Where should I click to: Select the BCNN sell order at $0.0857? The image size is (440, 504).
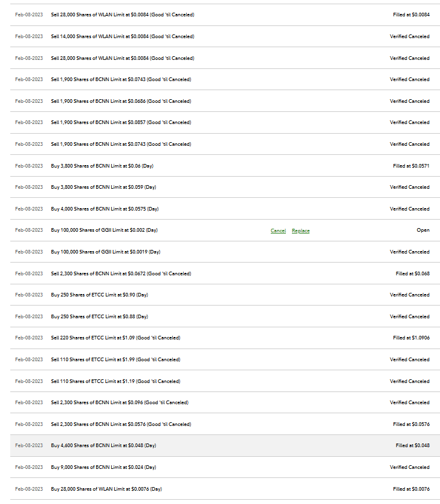[x=121, y=123]
